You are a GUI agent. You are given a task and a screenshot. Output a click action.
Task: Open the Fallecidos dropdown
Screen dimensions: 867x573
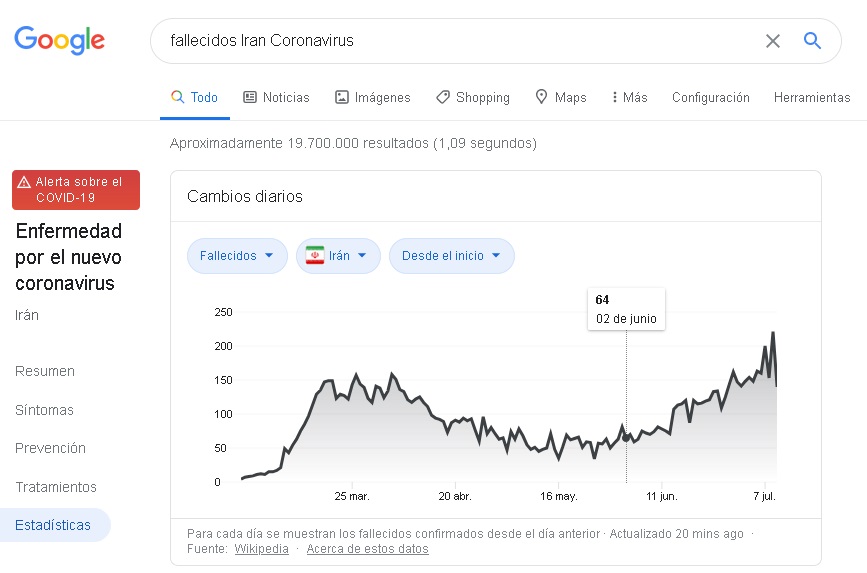tap(237, 256)
